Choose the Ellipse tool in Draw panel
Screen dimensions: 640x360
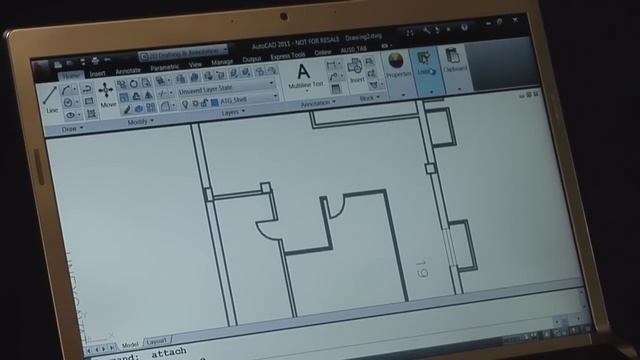71,116
